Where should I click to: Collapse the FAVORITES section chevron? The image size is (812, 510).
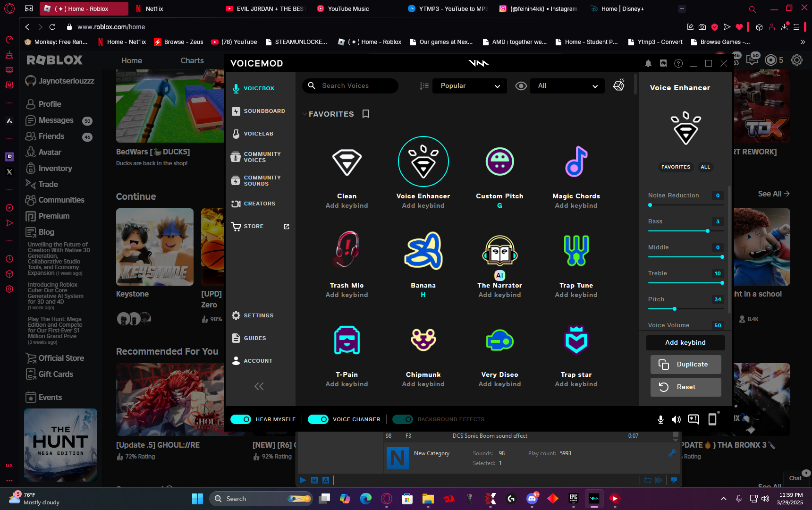pos(304,114)
